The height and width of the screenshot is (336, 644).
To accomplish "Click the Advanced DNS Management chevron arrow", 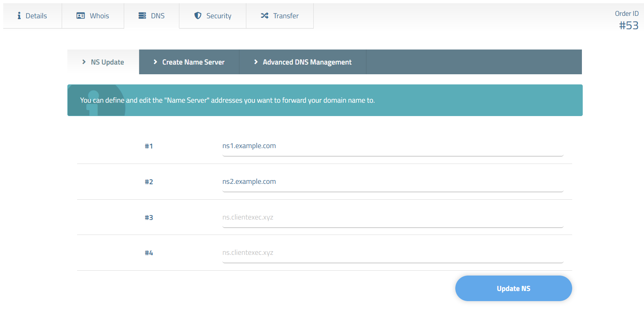I will pos(256,62).
